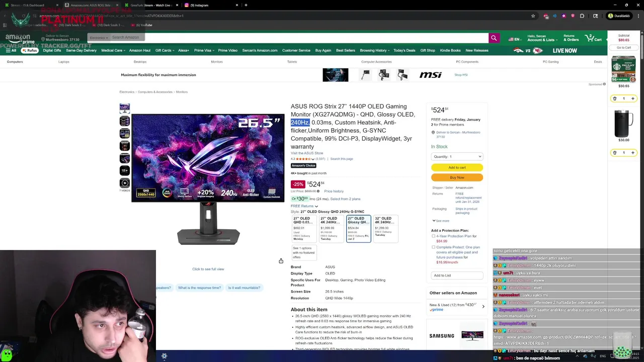Screen dimensions: 644x362
Task: Select the 27" OLED 4K 240Hz style at $1,099.99
Action: [x=332, y=229]
